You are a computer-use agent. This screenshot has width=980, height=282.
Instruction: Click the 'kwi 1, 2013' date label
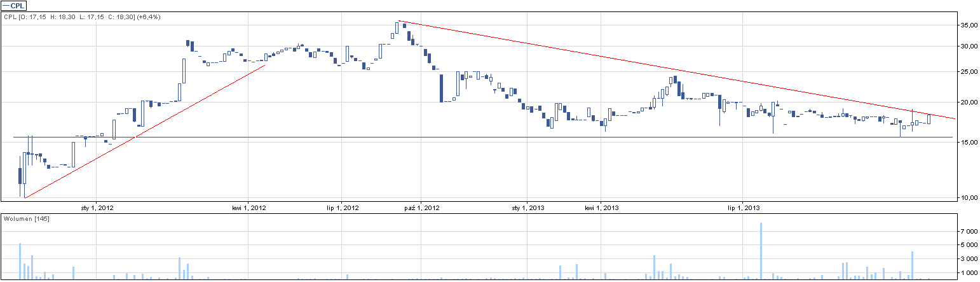click(602, 208)
